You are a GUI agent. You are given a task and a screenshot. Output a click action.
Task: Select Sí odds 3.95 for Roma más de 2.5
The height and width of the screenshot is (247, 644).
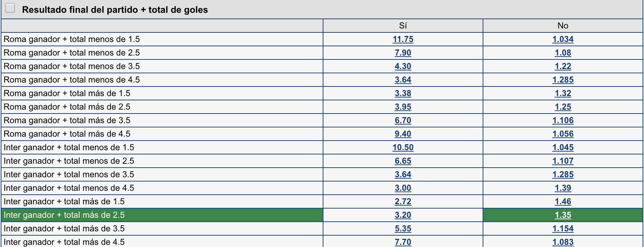(x=403, y=107)
